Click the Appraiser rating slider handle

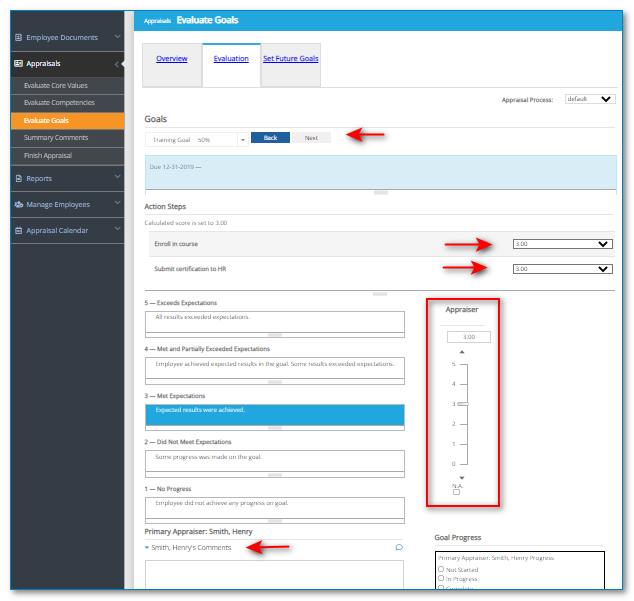(461, 404)
